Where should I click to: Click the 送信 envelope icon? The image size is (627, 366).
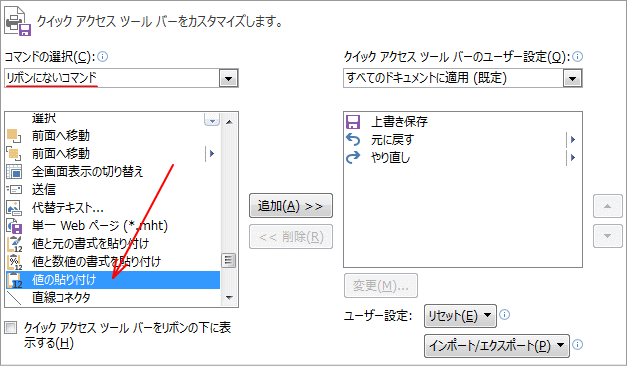click(14, 190)
